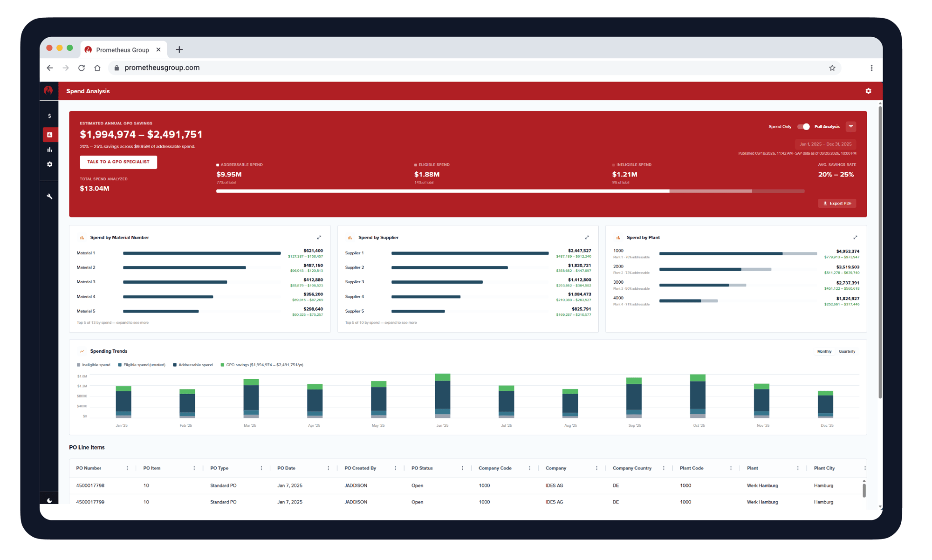Click the Jun '25 spending trend bar
The image size is (932, 560).
pyautogui.click(x=442, y=396)
